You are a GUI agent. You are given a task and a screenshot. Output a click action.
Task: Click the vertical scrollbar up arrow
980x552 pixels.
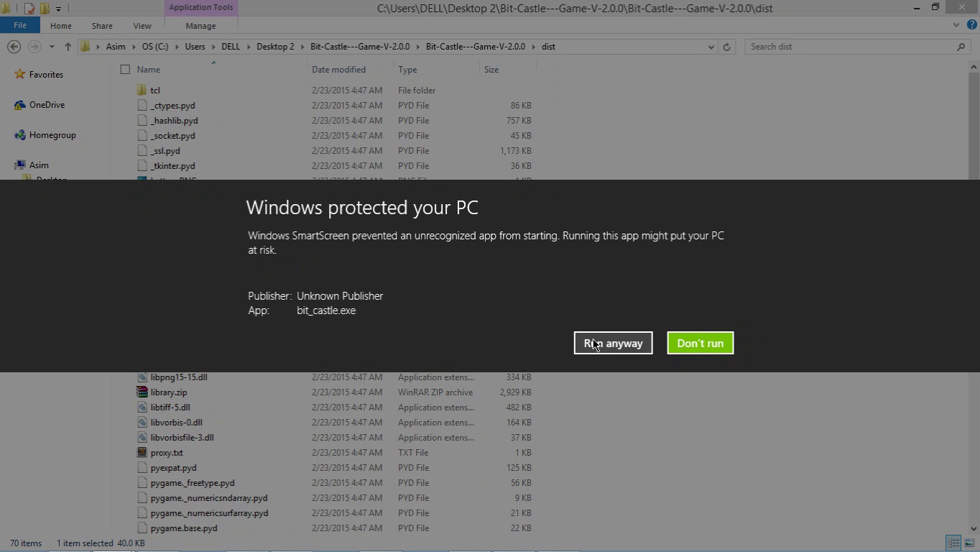(x=974, y=67)
